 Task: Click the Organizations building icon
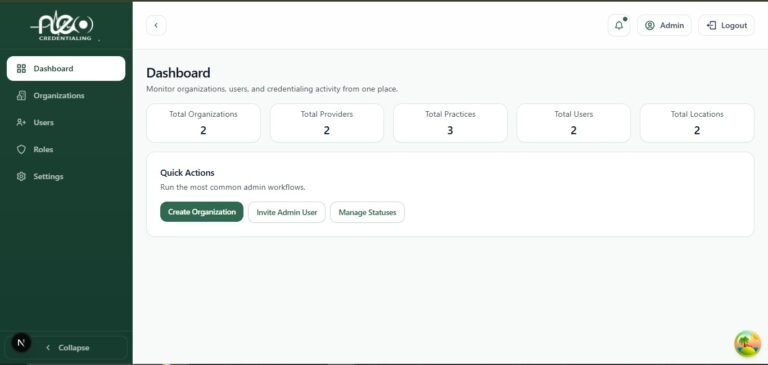click(x=21, y=96)
